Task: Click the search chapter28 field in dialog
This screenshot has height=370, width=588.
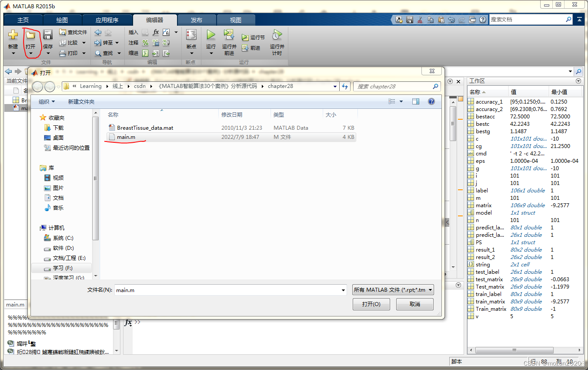Action: (397, 86)
